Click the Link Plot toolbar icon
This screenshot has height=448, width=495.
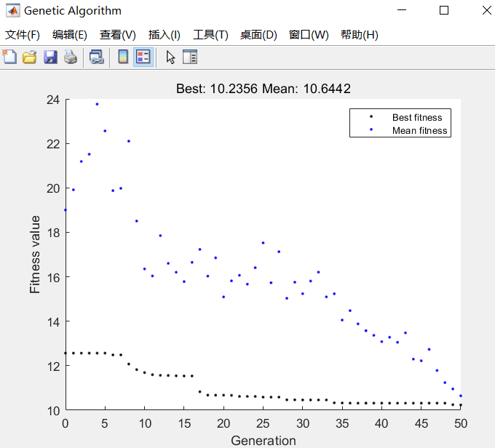pyautogui.click(x=97, y=57)
